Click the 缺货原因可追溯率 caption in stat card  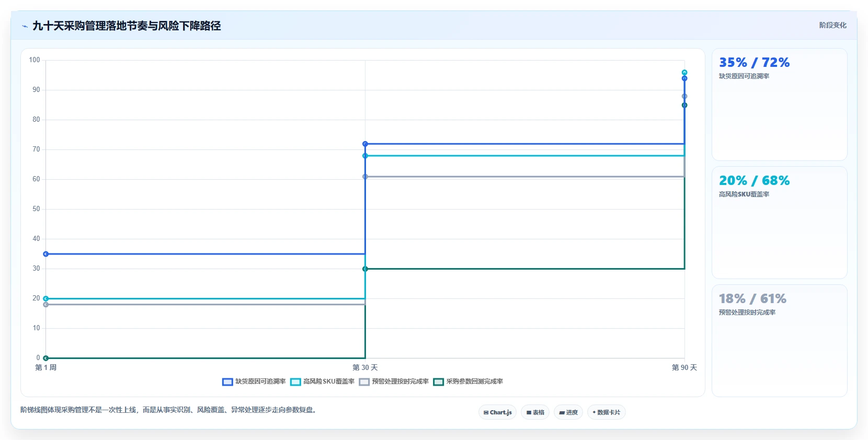(x=744, y=76)
